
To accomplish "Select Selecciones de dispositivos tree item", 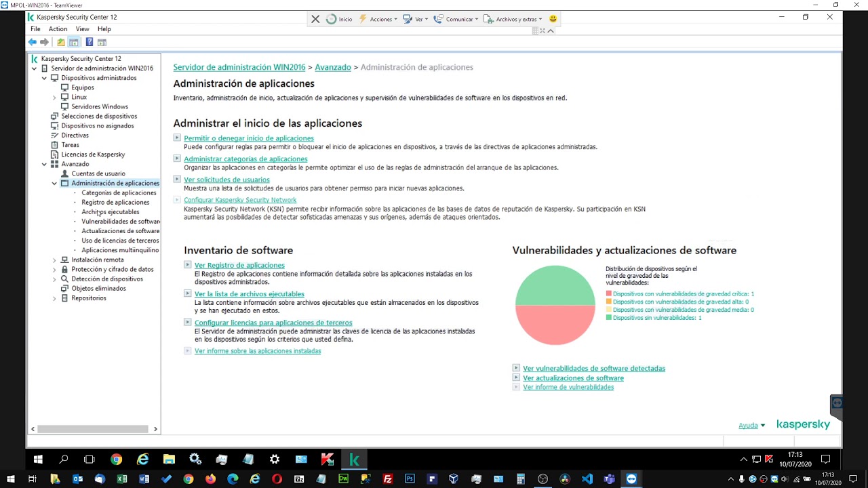I will (x=99, y=116).
